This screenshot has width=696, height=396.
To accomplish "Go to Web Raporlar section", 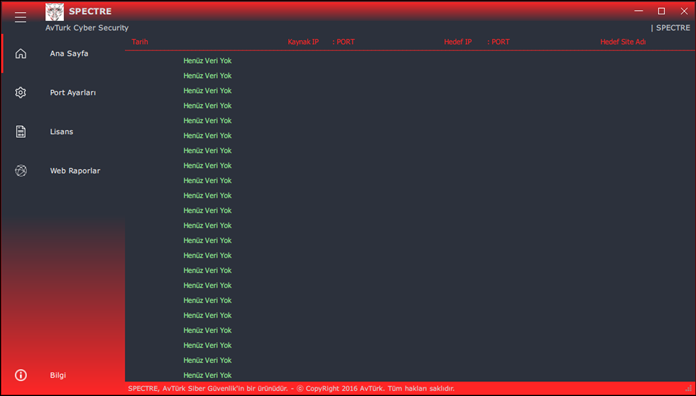I will click(x=75, y=171).
